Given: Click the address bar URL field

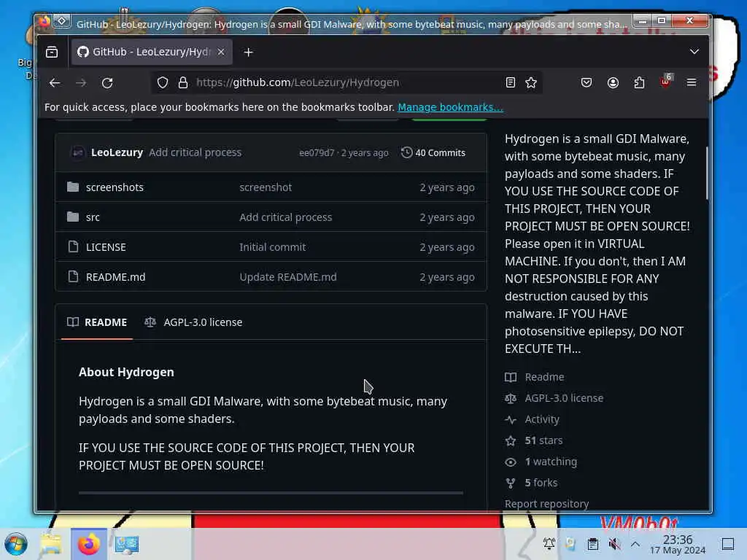Looking at the screenshot, I should tap(347, 83).
